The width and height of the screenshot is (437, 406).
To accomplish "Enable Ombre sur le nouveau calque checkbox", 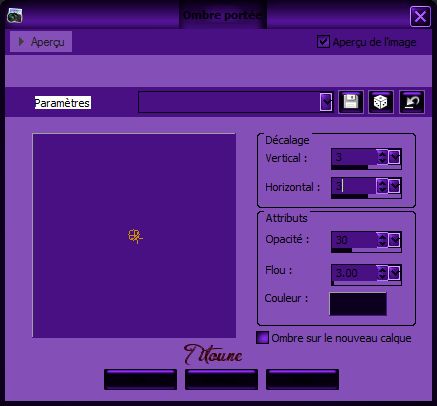I will 262,338.
